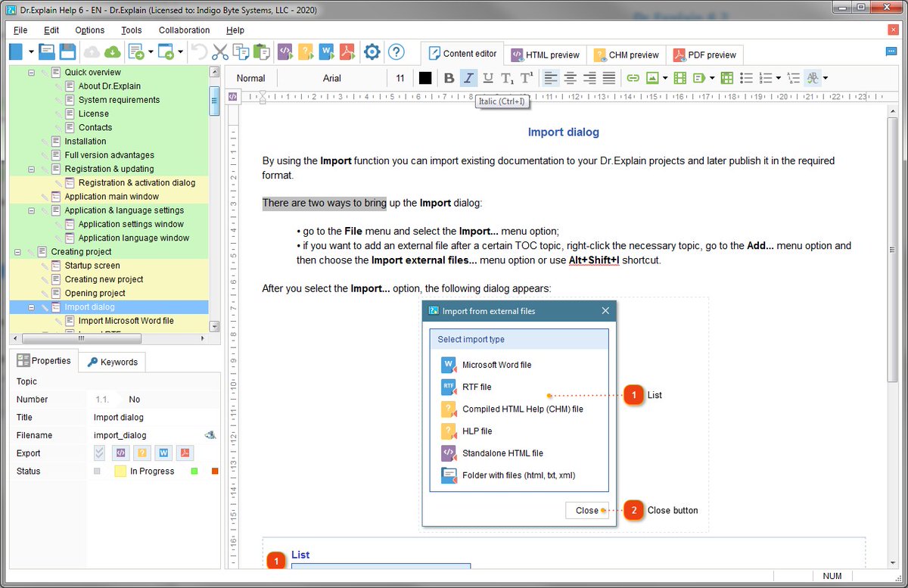This screenshot has height=588, width=908.
Task: Open the Arial font family dropdown
Action: click(331, 78)
